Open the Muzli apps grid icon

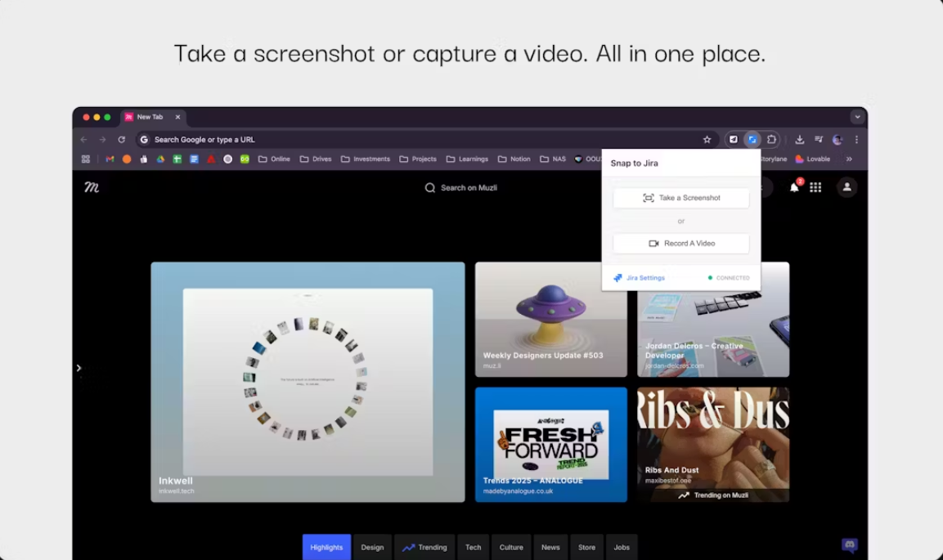(x=815, y=187)
